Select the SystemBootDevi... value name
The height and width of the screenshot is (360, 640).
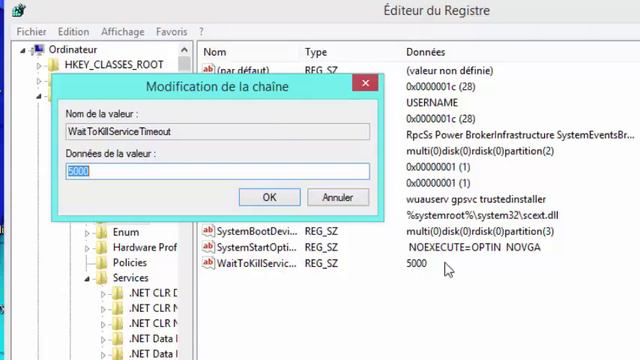257,231
